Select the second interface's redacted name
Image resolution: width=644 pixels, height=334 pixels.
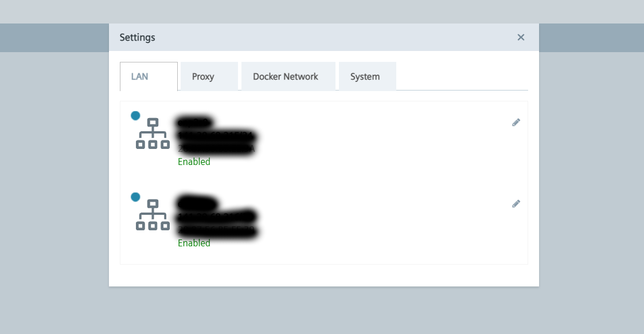tap(197, 203)
